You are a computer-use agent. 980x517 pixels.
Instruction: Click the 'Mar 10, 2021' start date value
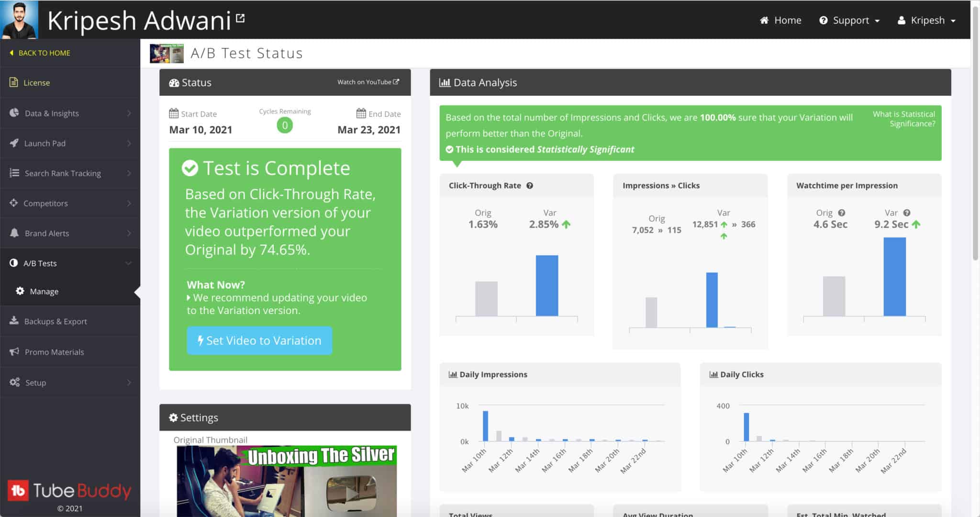(200, 130)
